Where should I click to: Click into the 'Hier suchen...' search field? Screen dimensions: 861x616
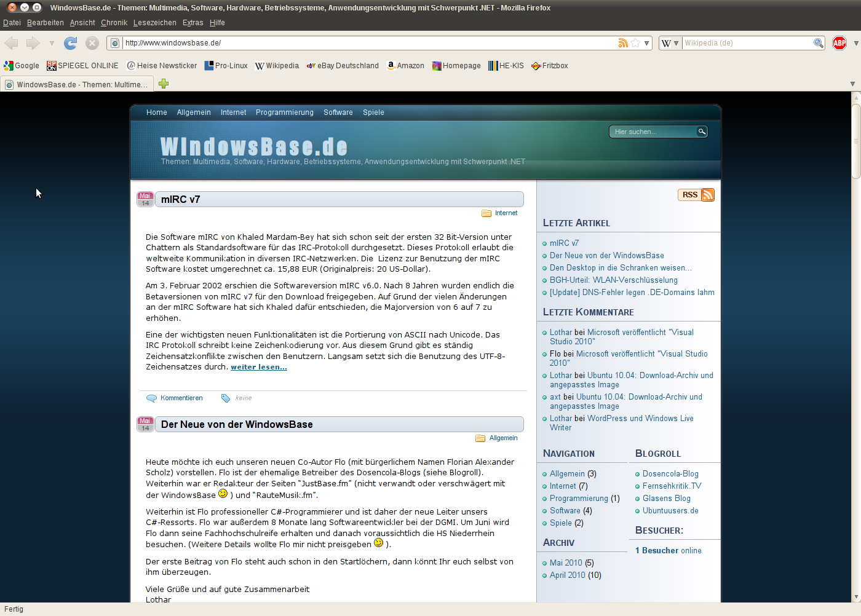click(653, 132)
